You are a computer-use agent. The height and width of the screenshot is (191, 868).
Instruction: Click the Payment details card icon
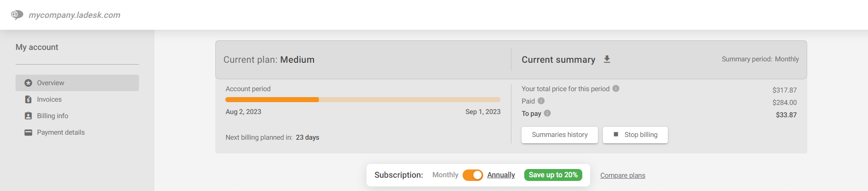(x=28, y=132)
